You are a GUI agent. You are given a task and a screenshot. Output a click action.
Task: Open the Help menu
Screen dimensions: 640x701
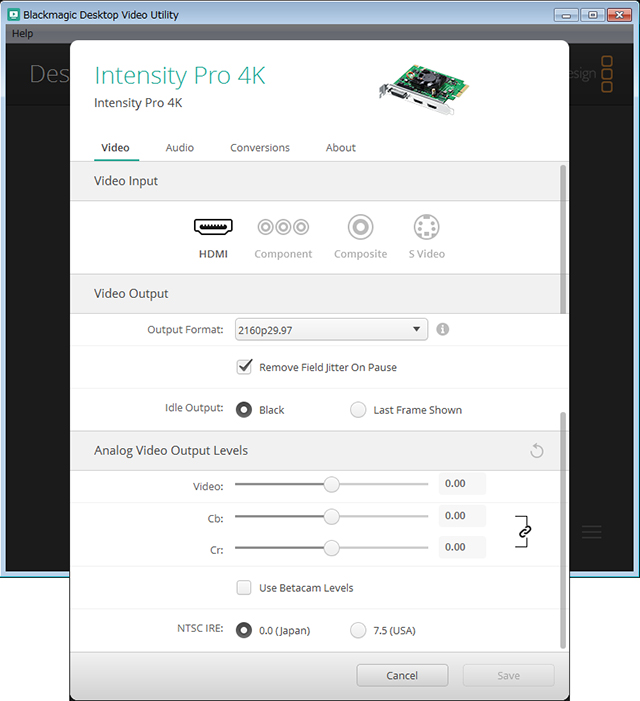(22, 34)
